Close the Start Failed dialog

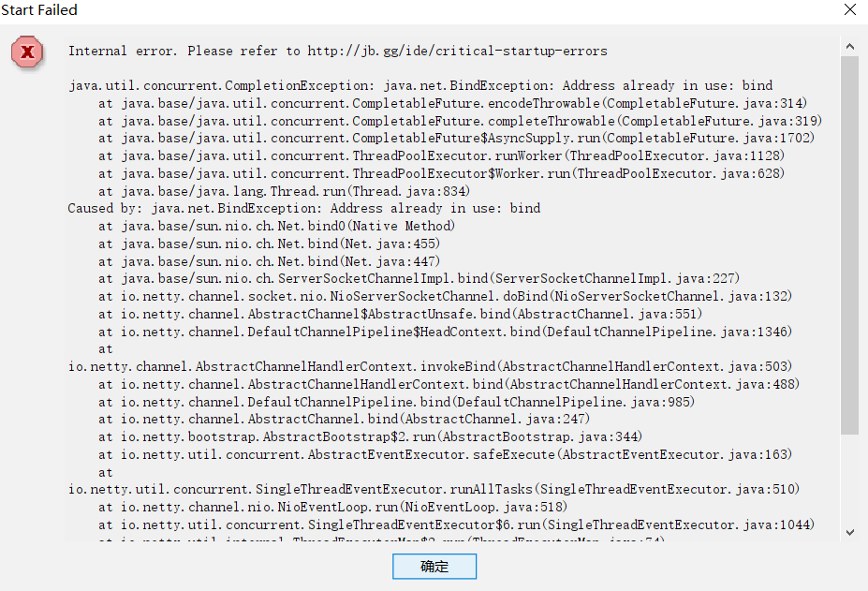pos(850,9)
